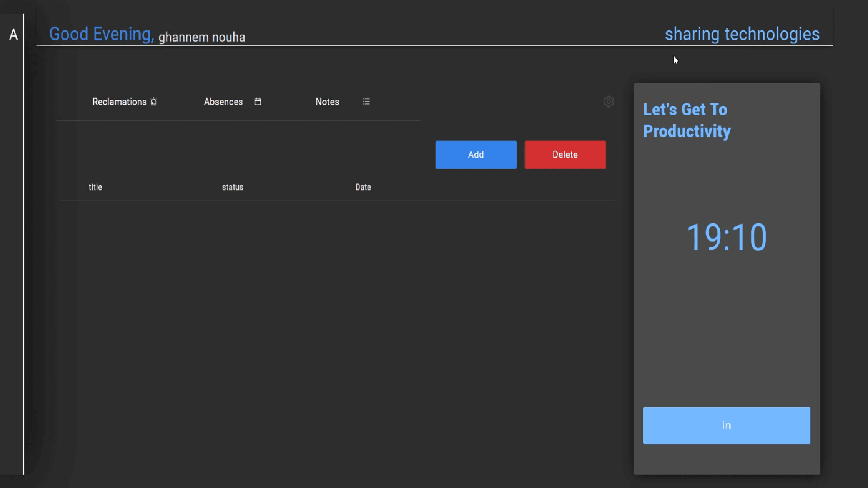Click the 'Let's Get To Productivity' heading

click(687, 120)
